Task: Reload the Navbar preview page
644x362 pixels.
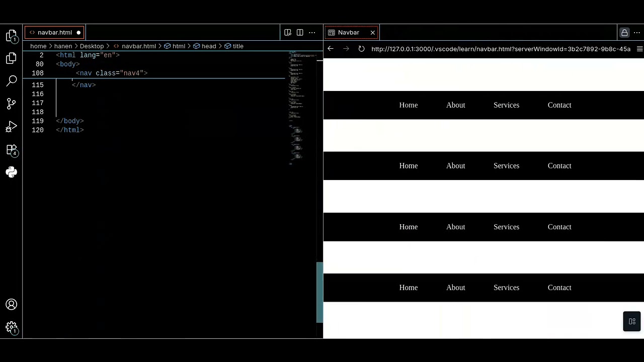Action: click(361, 49)
